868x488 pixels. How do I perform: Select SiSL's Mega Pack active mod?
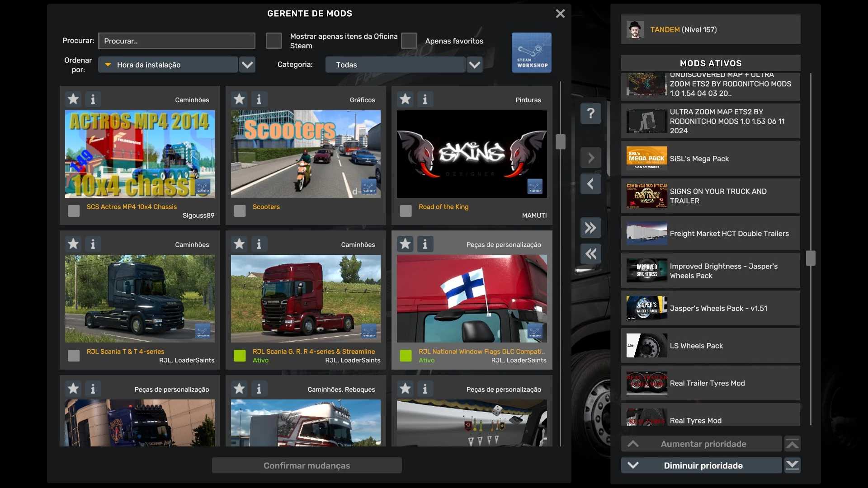[x=710, y=159]
